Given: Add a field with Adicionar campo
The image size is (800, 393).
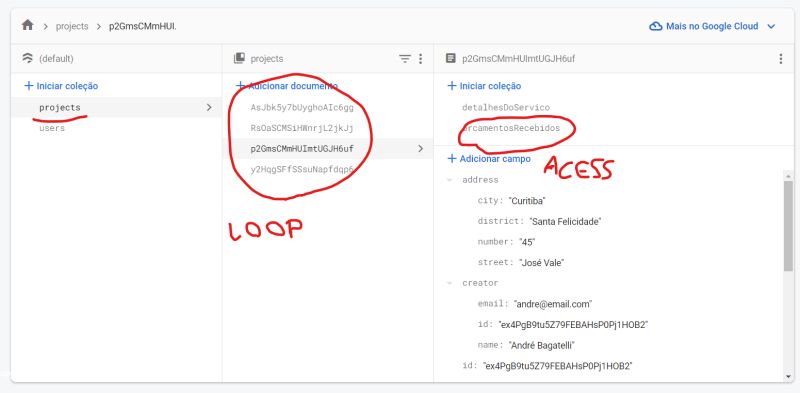Looking at the screenshot, I should click(489, 159).
